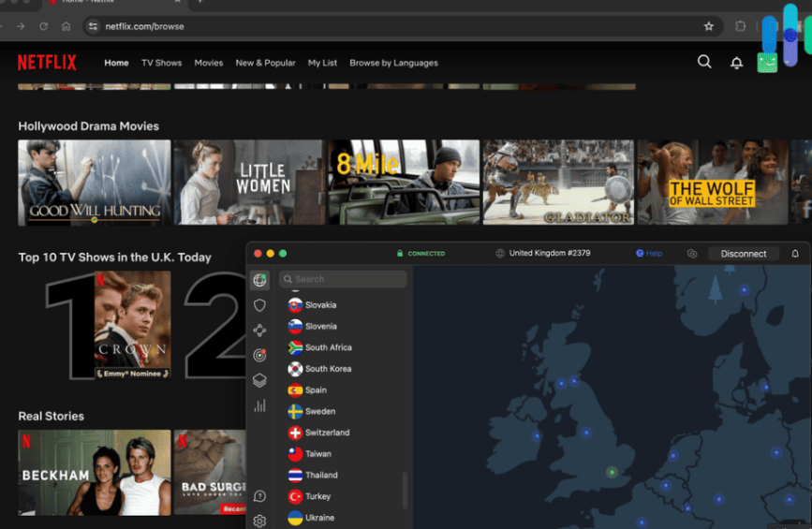The image size is (812, 529).
Task: Open Gladiator movie thumbnail
Action: (x=558, y=183)
